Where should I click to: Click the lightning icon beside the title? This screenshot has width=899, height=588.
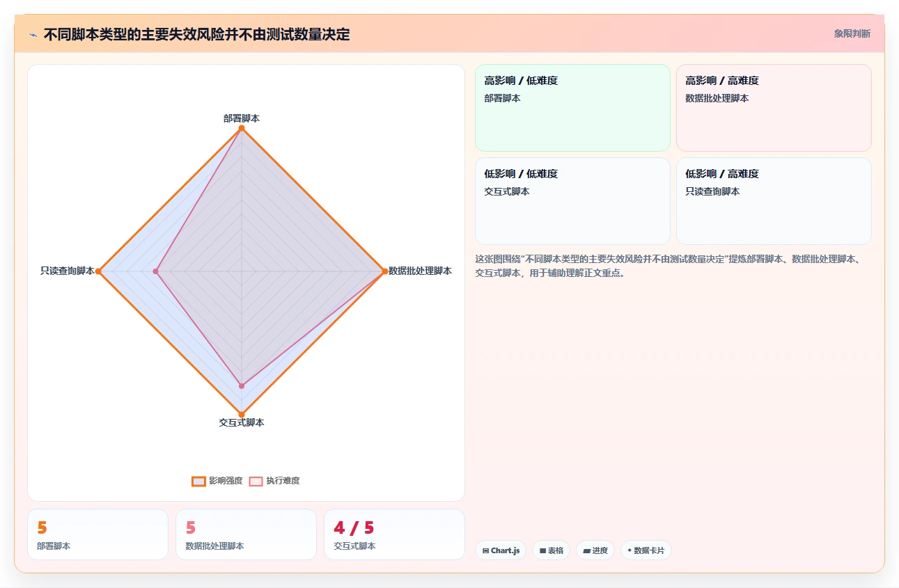tap(33, 35)
